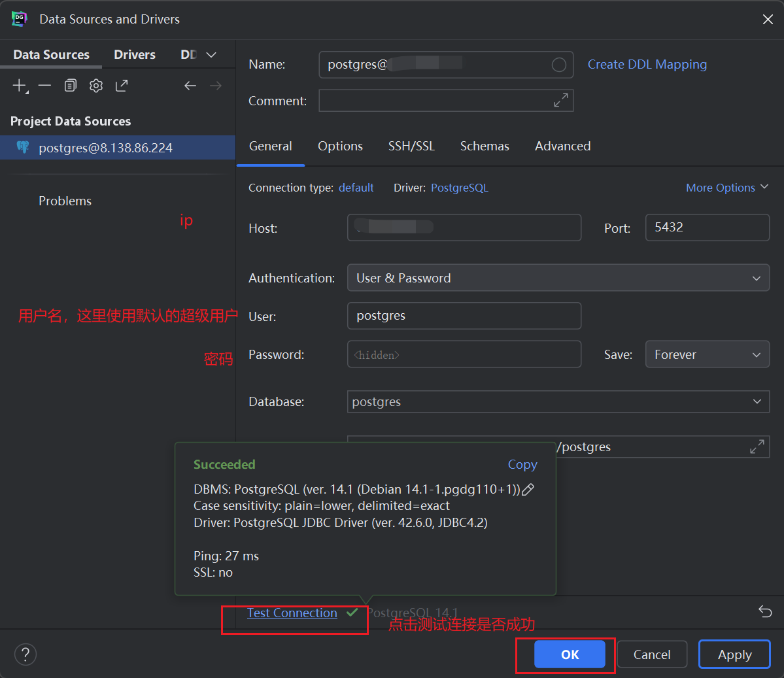Click the URL field ending /postgres

[x=558, y=447]
